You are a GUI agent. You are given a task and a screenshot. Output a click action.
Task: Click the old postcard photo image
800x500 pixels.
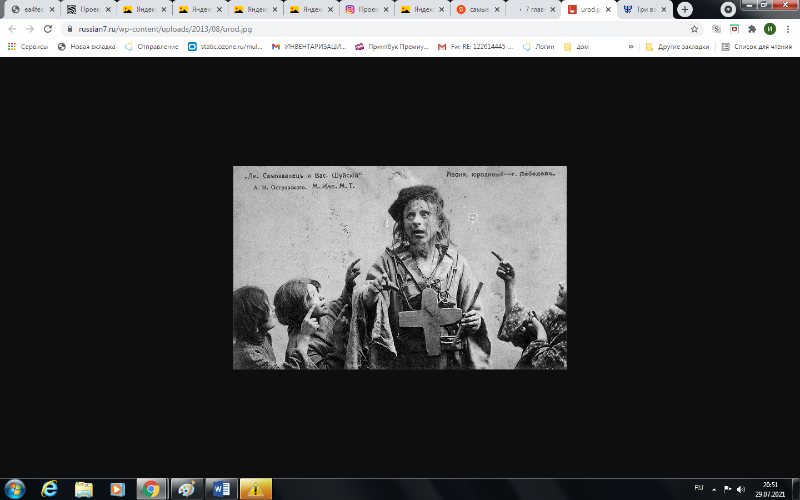[x=399, y=267]
